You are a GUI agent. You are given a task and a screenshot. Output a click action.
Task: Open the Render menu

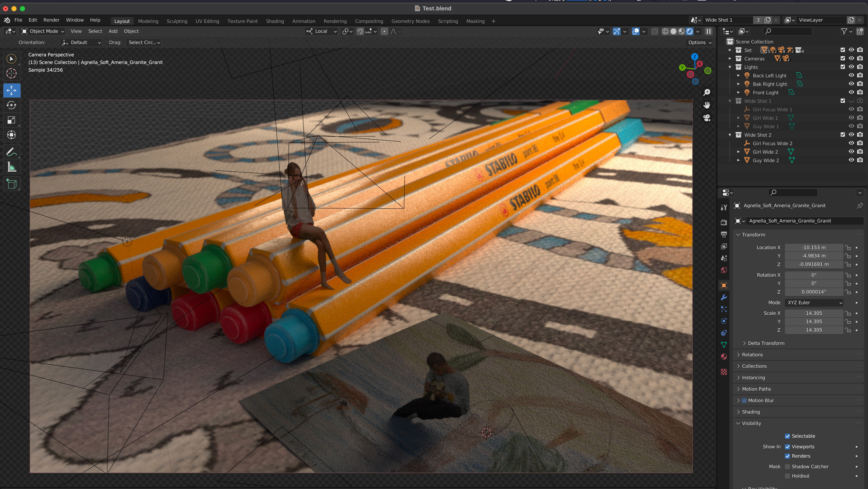(x=51, y=20)
